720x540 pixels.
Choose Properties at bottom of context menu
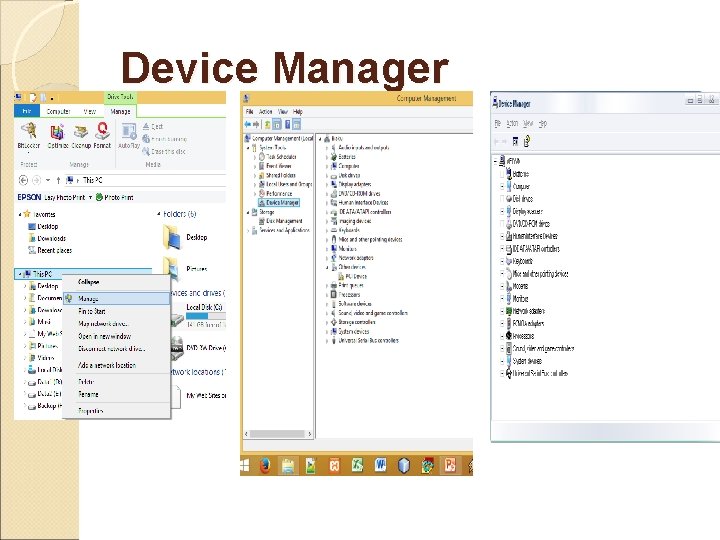click(x=117, y=411)
